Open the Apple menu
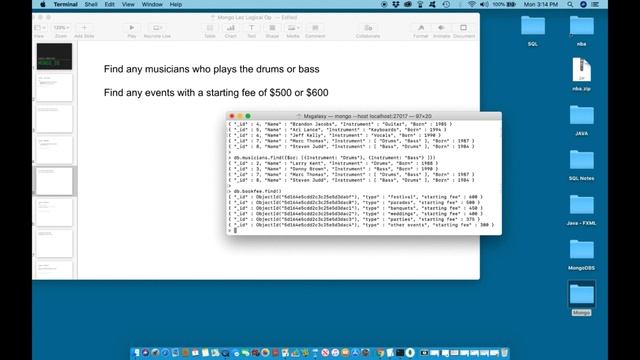 pos(43,4)
